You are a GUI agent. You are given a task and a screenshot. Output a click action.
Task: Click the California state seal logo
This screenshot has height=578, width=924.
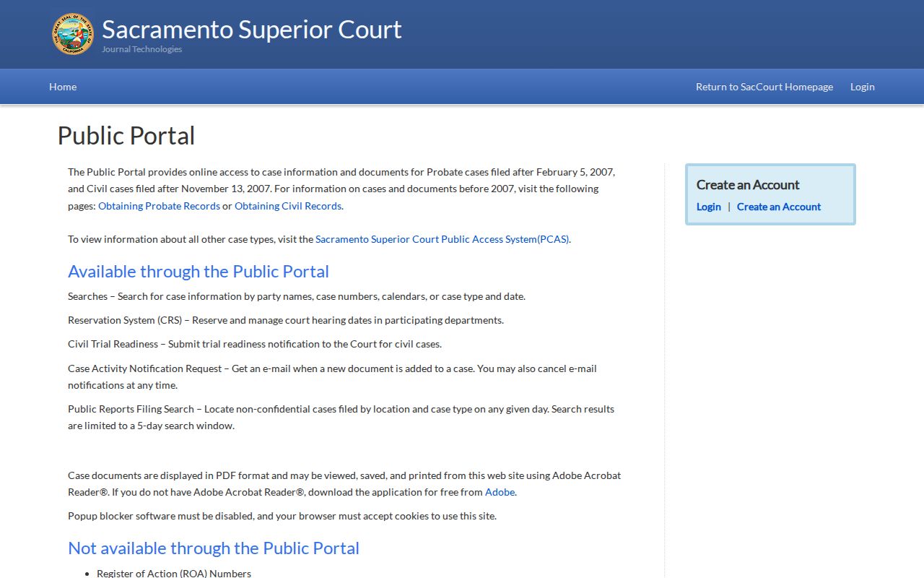tap(73, 34)
